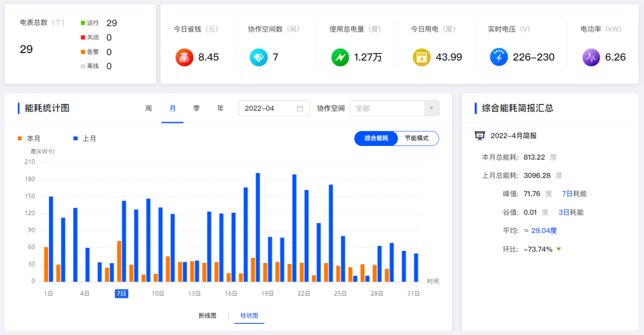This screenshot has width=644, height=335.
Task: Click the 226-230 voltage value
Action: pos(534,57)
